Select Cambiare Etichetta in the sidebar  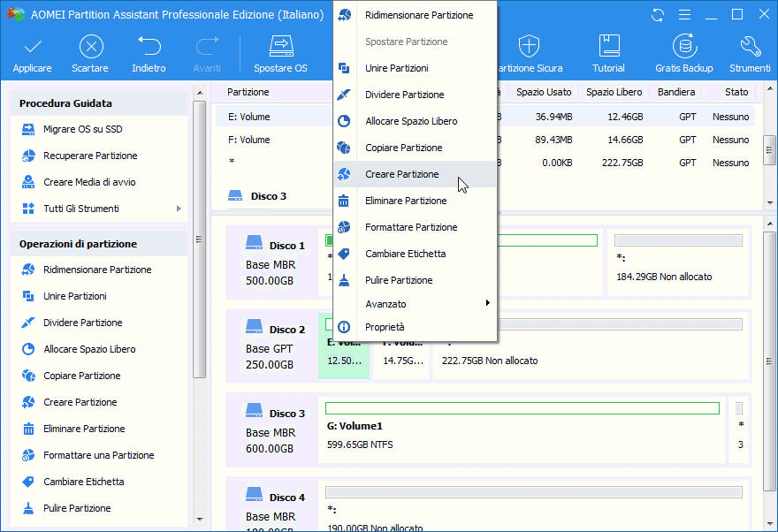(x=72, y=482)
